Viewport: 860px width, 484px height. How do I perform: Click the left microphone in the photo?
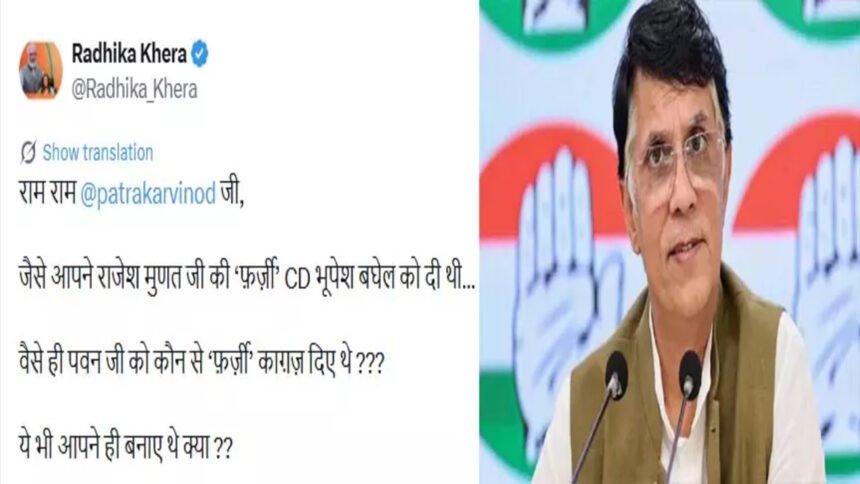(x=615, y=375)
